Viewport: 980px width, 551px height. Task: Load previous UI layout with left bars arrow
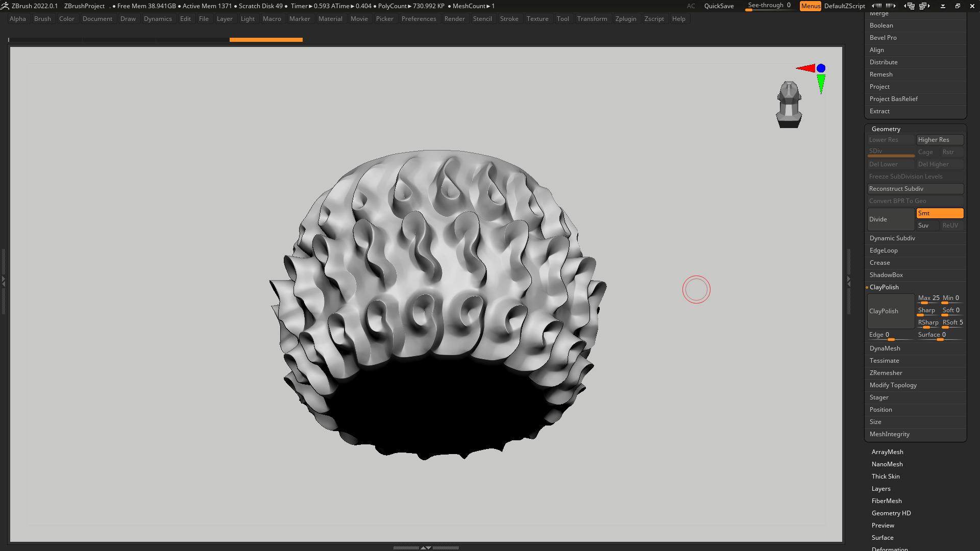point(876,6)
